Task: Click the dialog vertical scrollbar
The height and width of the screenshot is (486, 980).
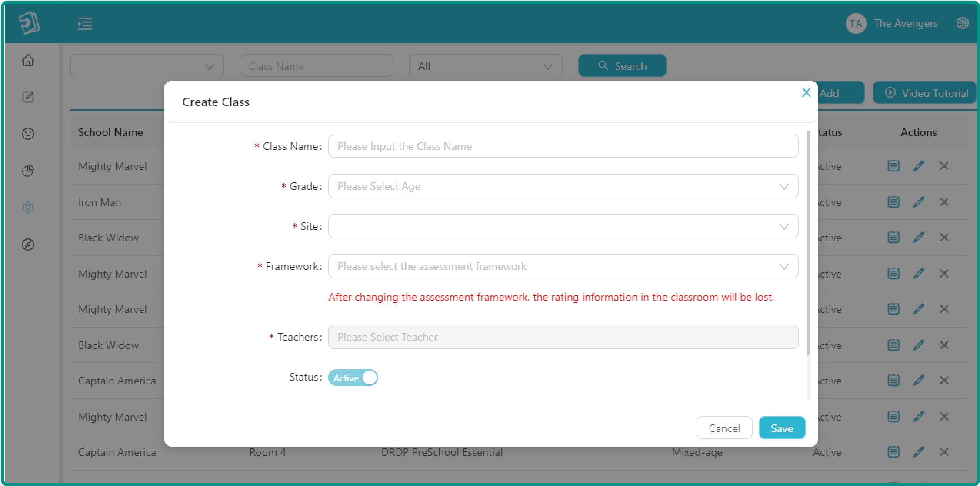Action: pos(808,243)
